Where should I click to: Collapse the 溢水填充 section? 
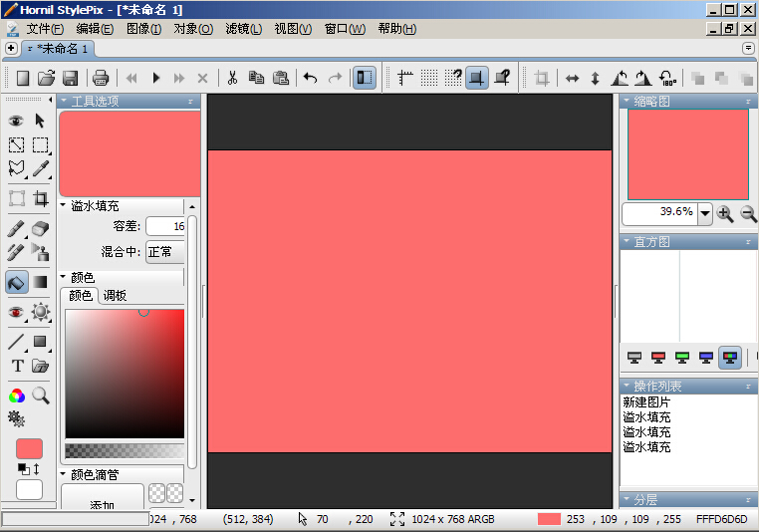[x=63, y=205]
